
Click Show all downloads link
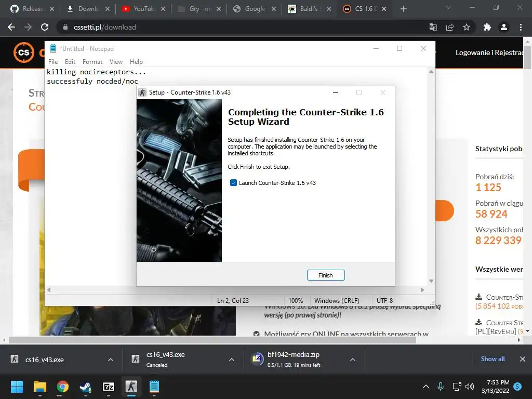(x=493, y=359)
